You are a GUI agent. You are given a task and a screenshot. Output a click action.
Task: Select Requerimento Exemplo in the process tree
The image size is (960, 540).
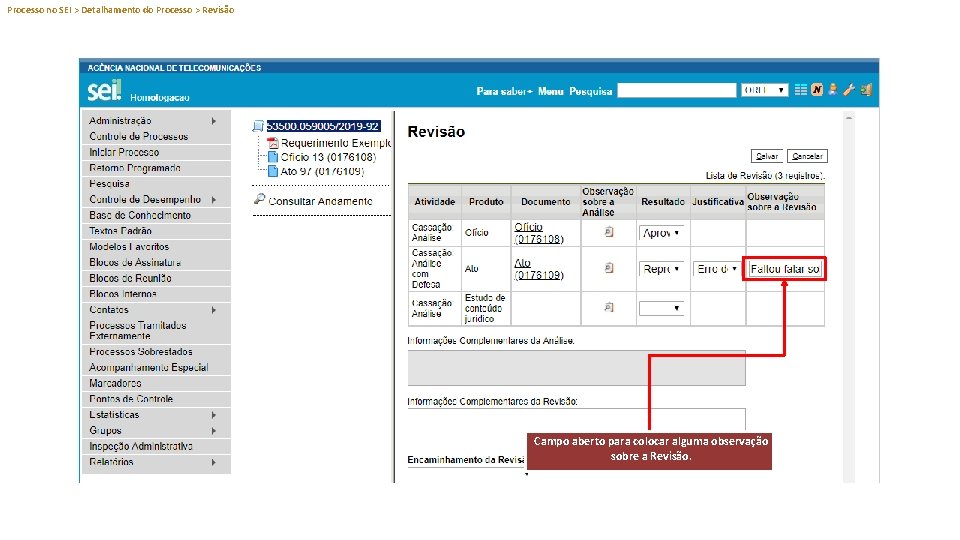pos(336,143)
